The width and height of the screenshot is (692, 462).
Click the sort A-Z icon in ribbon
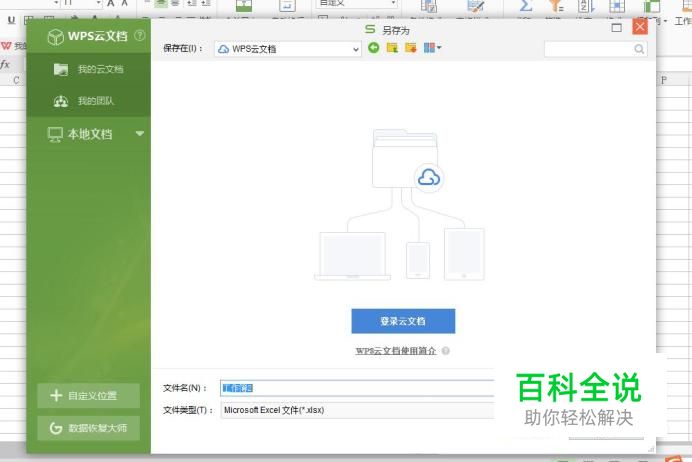coord(586,6)
